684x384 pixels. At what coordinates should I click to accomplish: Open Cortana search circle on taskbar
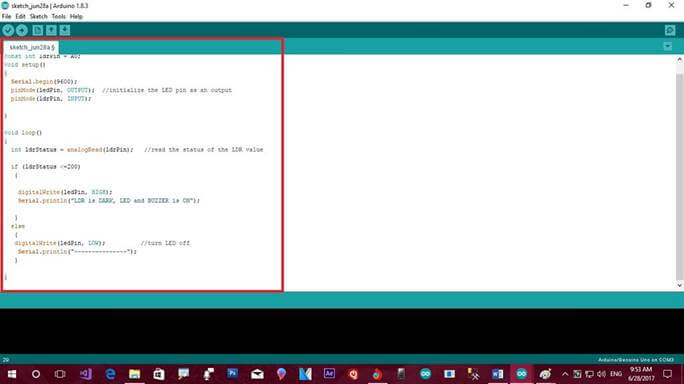point(36,374)
